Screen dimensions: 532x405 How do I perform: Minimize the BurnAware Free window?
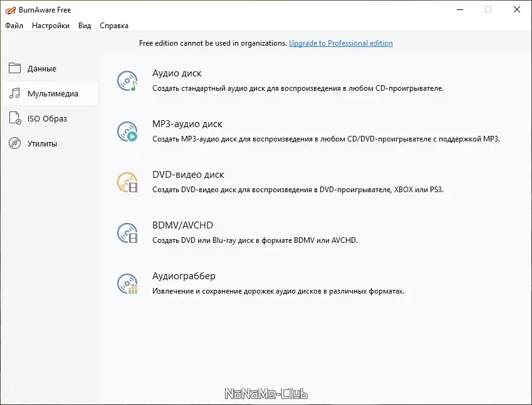coord(460,9)
